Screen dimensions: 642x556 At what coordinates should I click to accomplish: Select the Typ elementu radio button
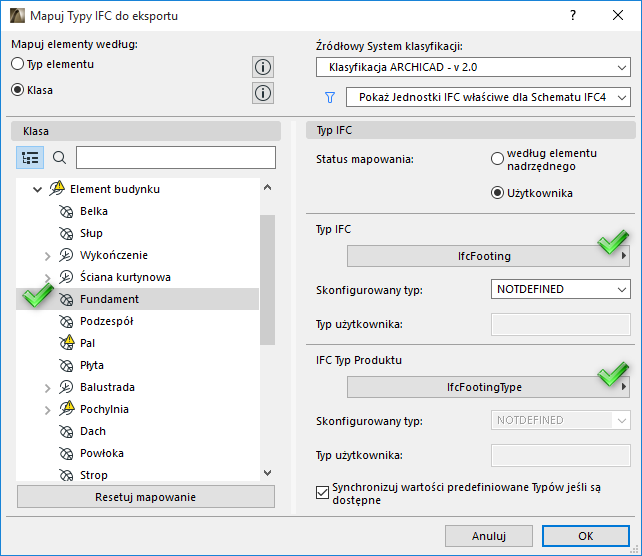click(18, 64)
